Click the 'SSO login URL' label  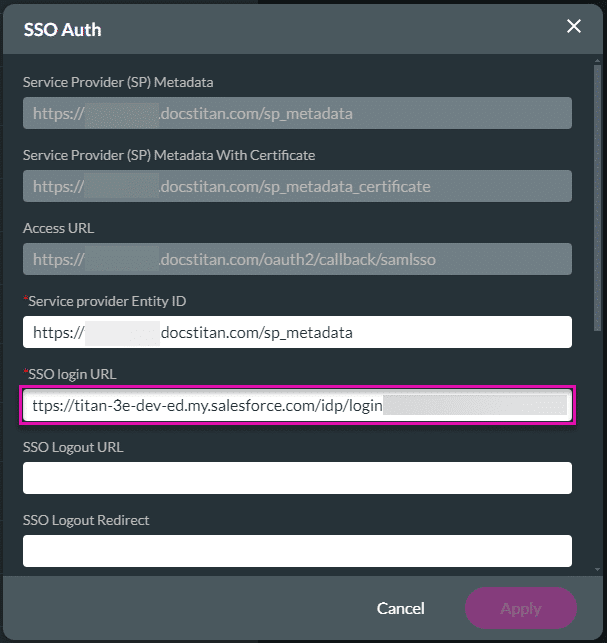72,374
